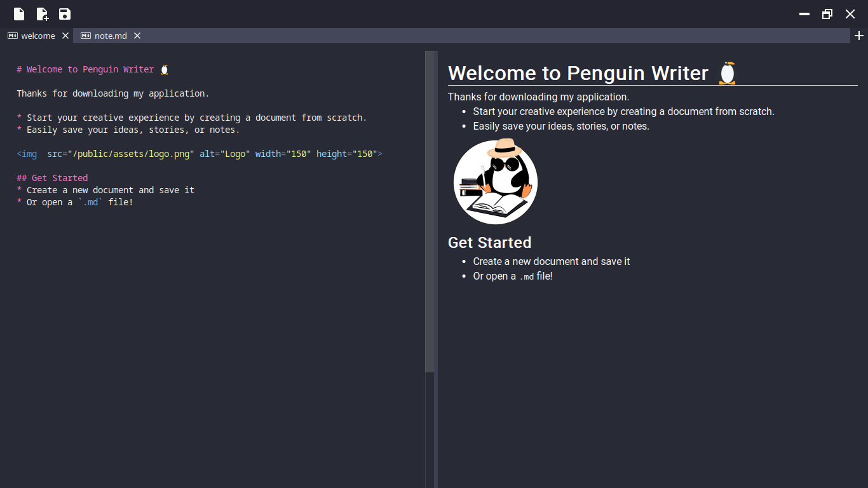Click the markdown icon on note.md tab
This screenshot has height=488, width=868.
click(x=86, y=36)
